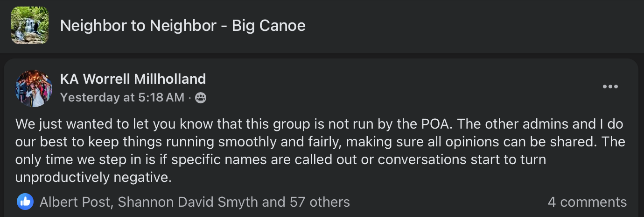This screenshot has width=644, height=217.
Task: Open the Neighbor to Neighbor group title
Action: [183, 25]
